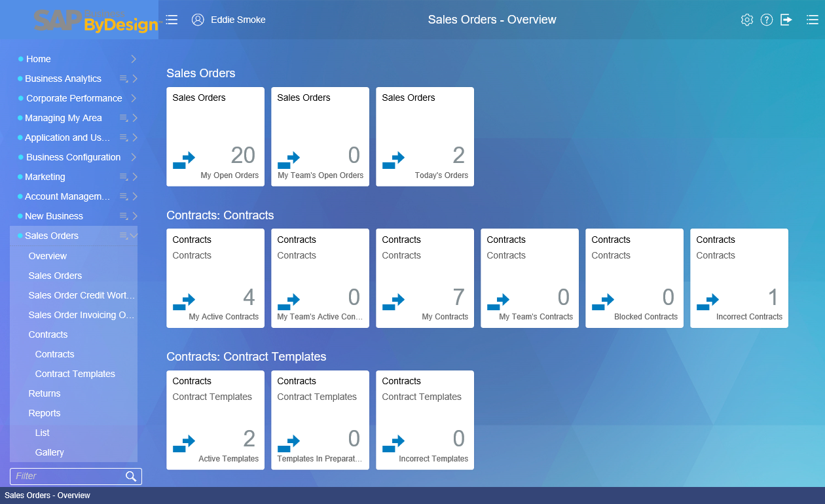Click inside the Filter input field

point(65,476)
